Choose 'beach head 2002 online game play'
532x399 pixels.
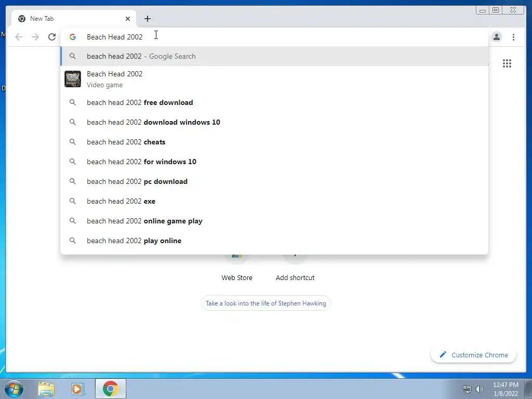pyautogui.click(x=274, y=221)
